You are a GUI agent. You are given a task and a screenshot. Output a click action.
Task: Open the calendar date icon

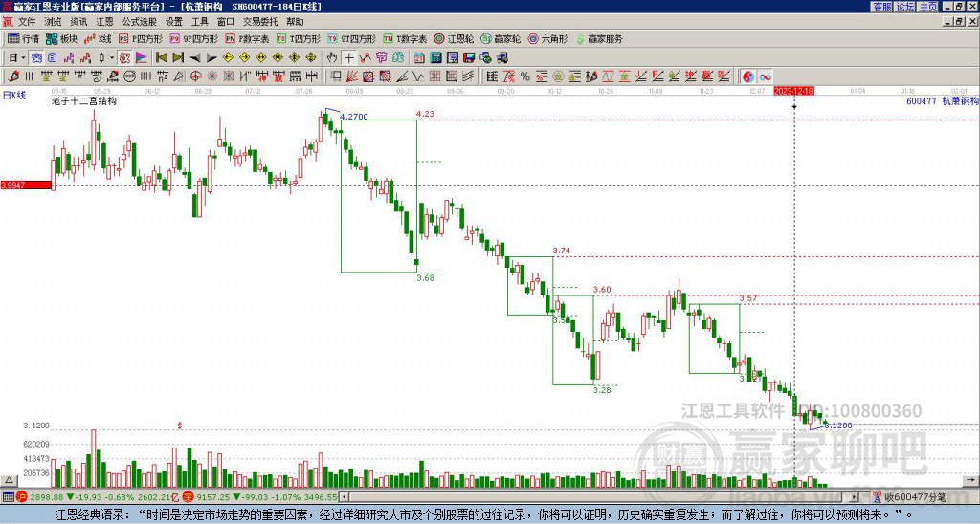tap(419, 58)
